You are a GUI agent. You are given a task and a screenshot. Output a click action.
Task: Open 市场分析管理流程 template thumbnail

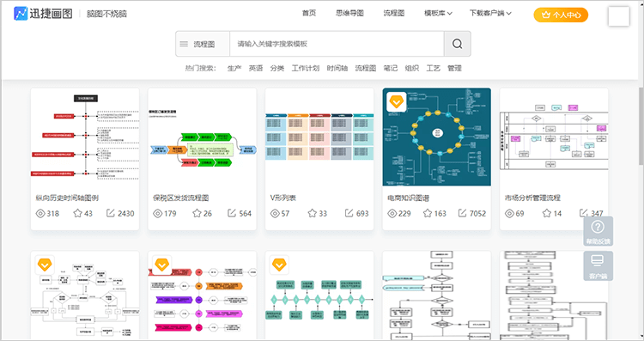tap(554, 137)
